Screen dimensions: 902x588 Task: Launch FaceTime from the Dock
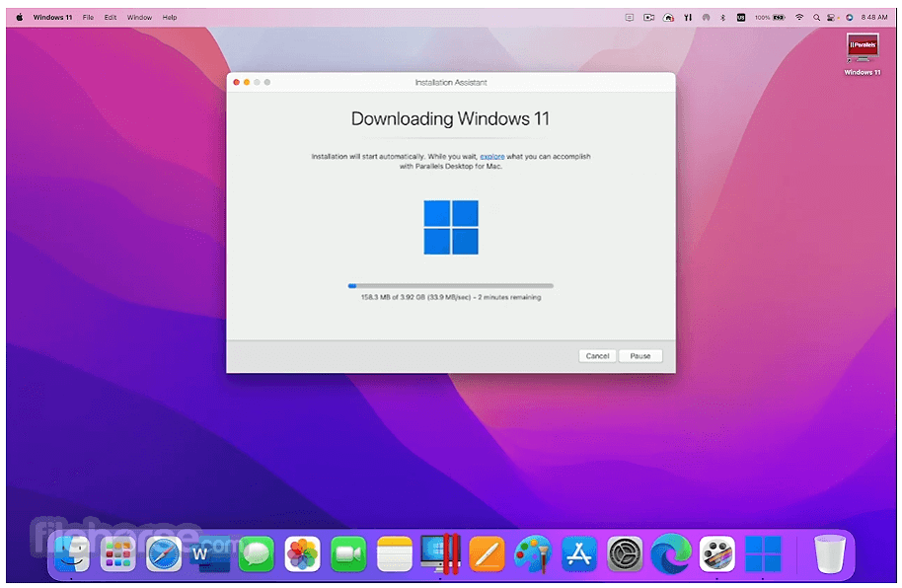348,554
